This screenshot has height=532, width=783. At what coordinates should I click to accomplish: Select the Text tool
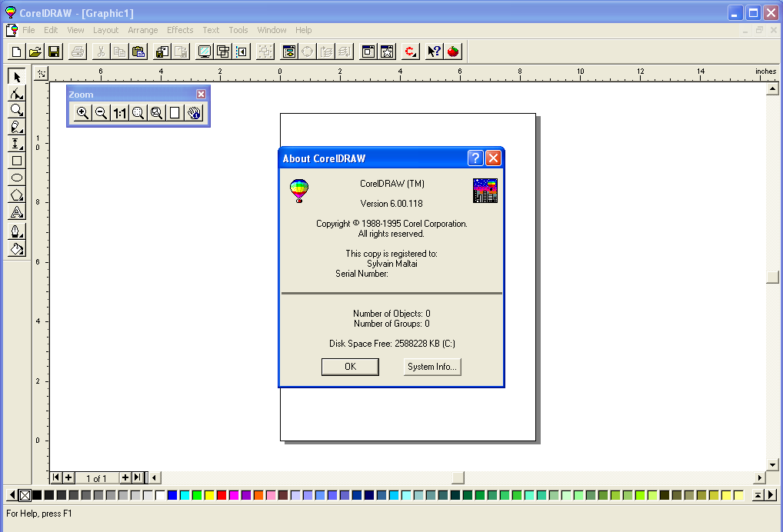17,213
